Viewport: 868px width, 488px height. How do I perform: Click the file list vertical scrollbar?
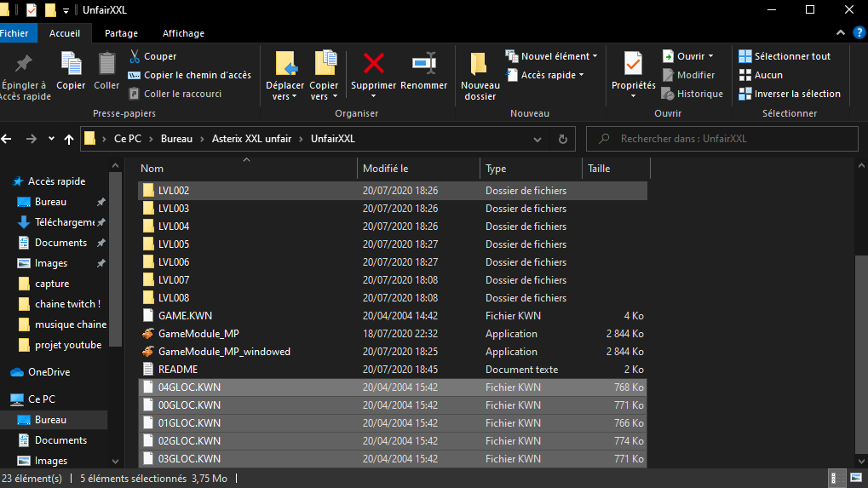tap(861, 354)
